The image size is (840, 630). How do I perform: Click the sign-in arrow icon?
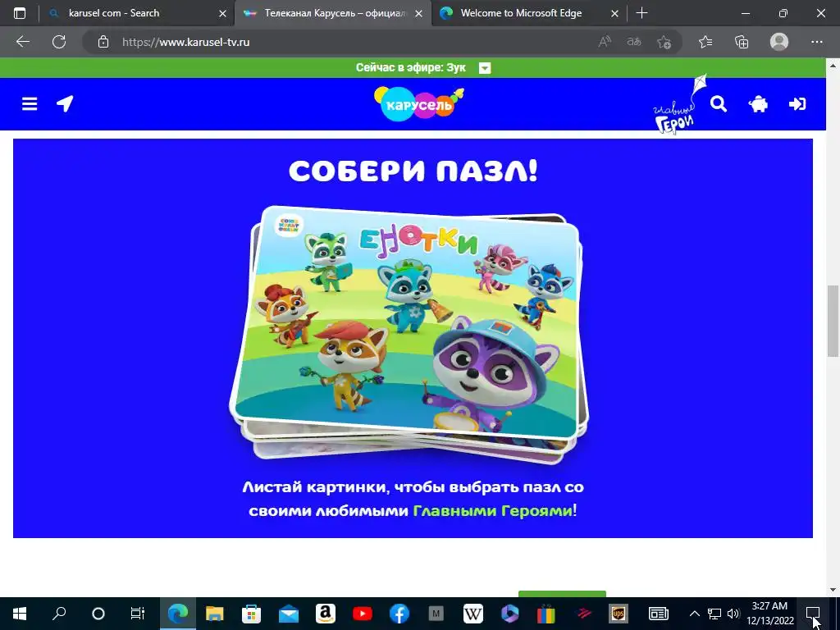point(797,103)
